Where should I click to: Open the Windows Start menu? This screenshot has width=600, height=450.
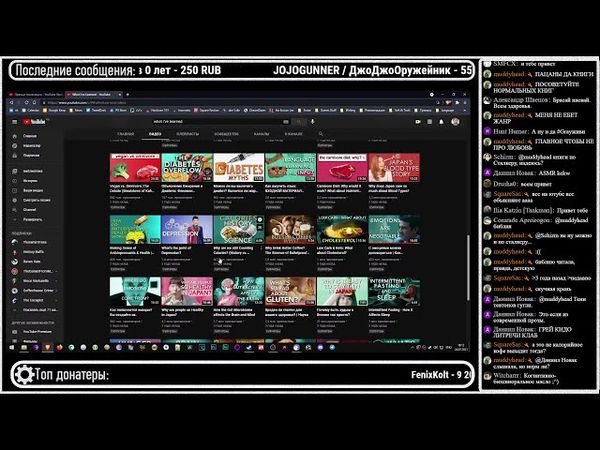(x=11, y=347)
